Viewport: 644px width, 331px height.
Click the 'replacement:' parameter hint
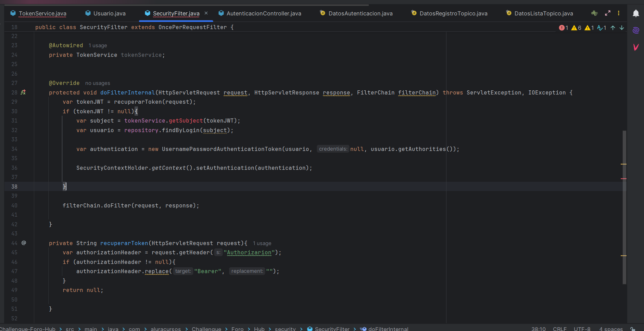(x=247, y=271)
